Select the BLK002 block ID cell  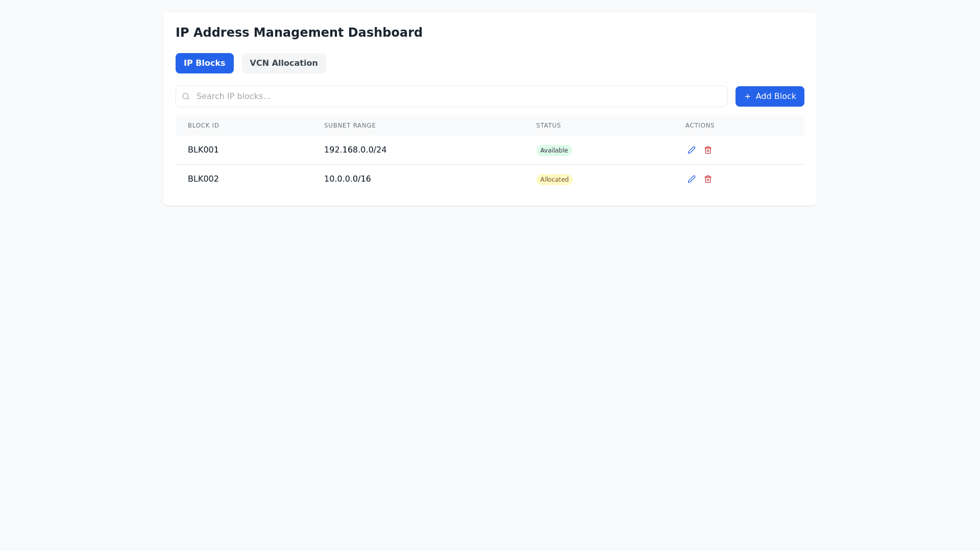click(203, 179)
